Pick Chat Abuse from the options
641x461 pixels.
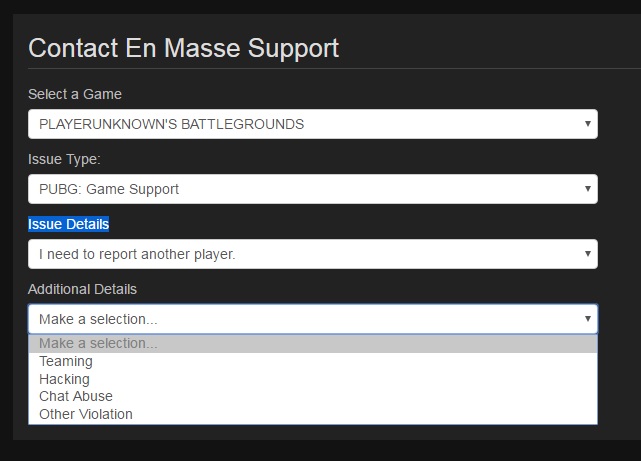click(76, 396)
